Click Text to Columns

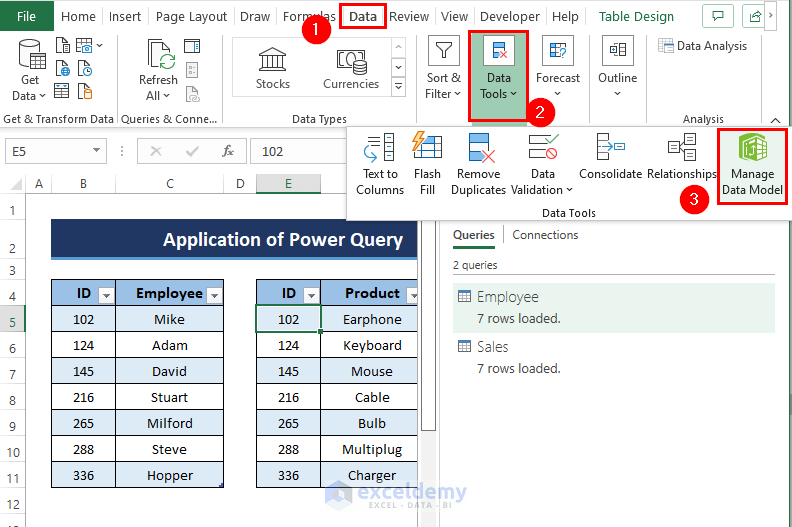click(x=380, y=165)
